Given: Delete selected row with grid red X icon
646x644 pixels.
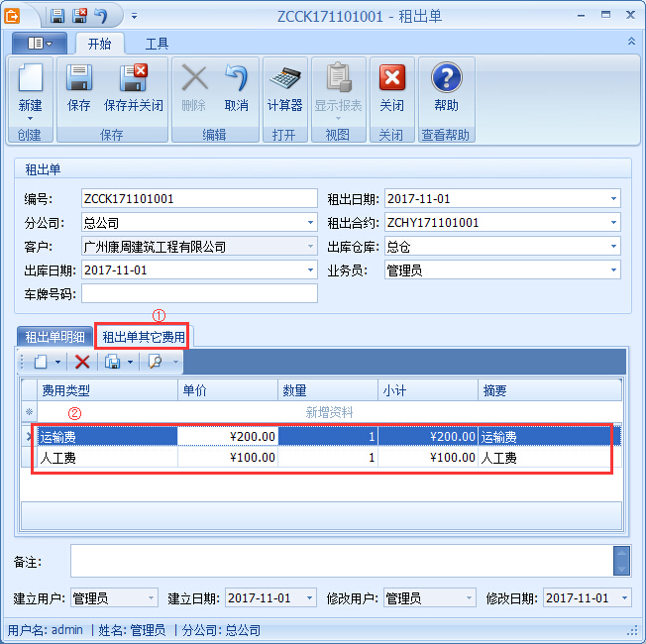Looking at the screenshot, I should click(82, 362).
